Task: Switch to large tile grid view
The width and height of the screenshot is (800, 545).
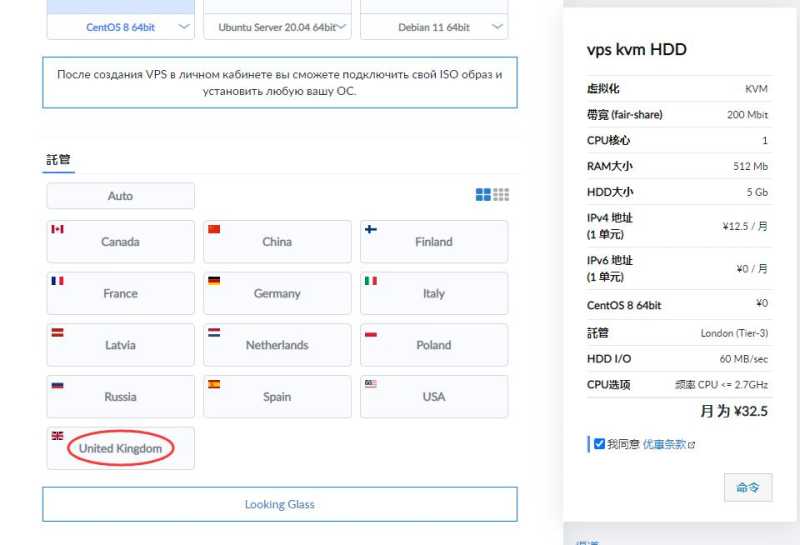Action: (x=483, y=194)
